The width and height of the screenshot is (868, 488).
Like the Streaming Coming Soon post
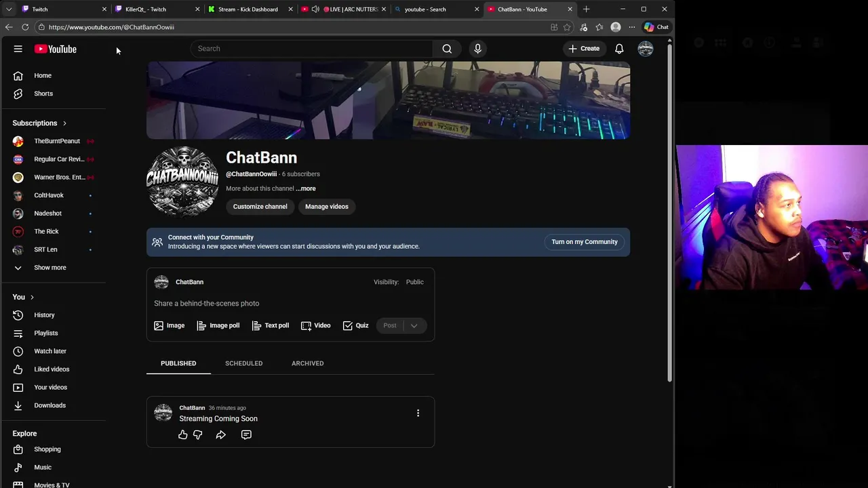tap(183, 434)
